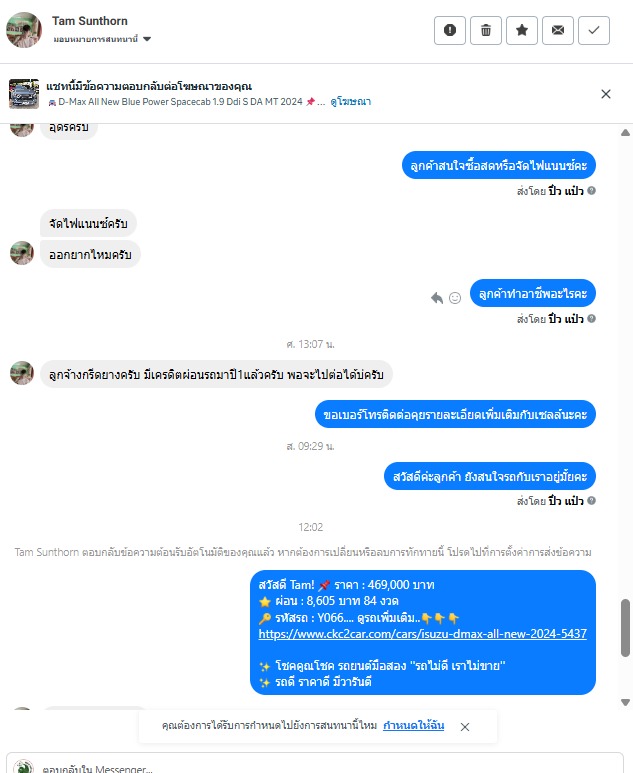This screenshot has height=773, width=633.
Task: React to message with smiley icon
Action: [x=455, y=298]
